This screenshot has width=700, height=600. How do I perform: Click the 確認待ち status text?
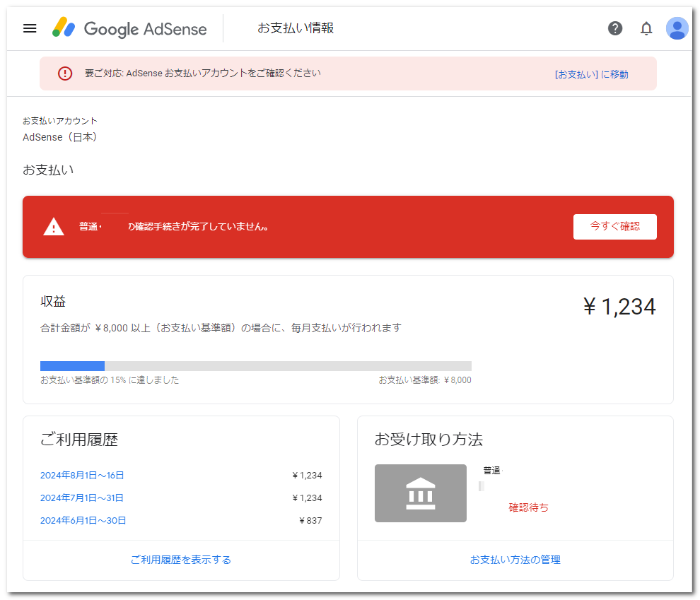pos(529,507)
